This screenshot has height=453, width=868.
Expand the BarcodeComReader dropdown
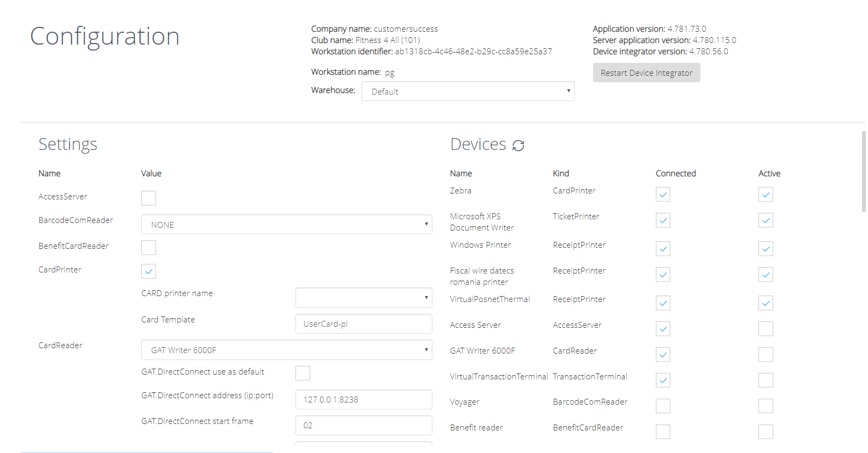[x=286, y=225]
